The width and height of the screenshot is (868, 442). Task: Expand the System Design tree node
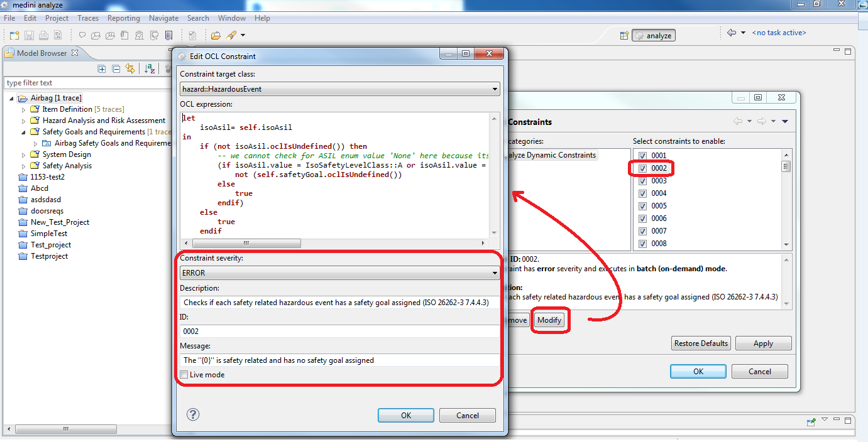click(x=24, y=154)
